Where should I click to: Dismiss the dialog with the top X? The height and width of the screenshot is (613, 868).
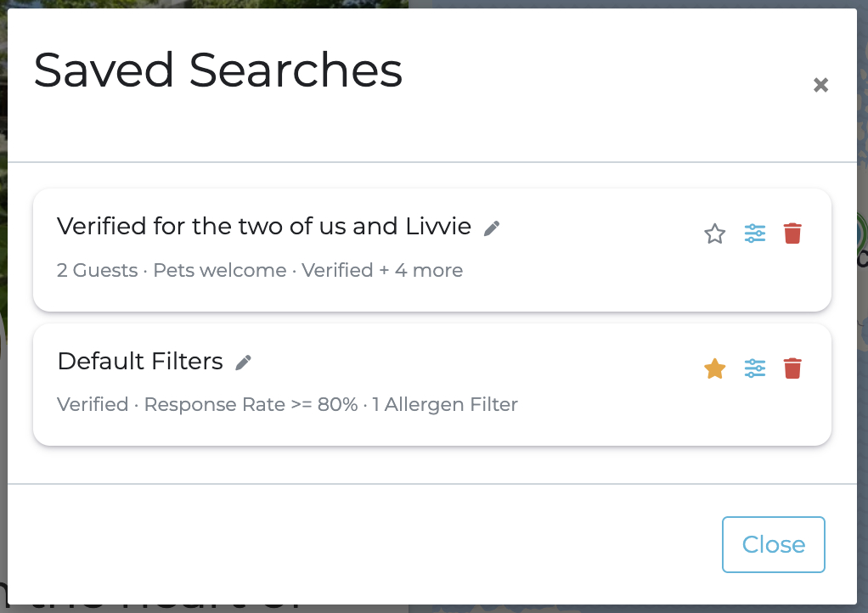click(820, 85)
